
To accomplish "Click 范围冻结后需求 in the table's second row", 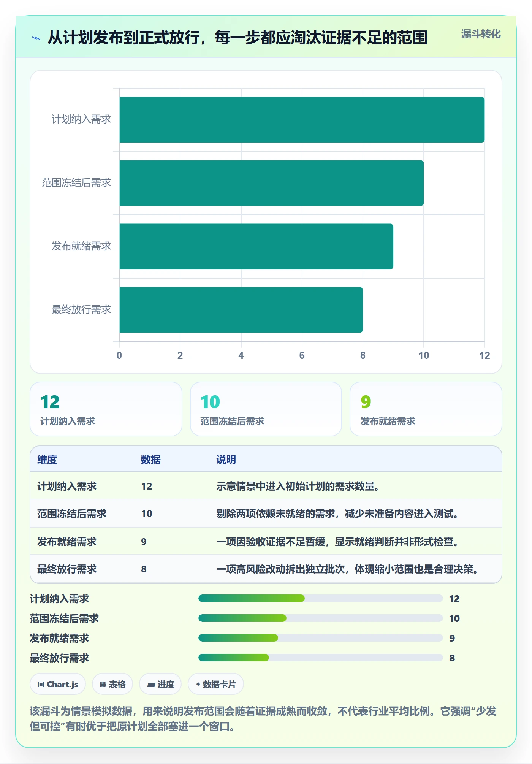I will click(x=72, y=514).
